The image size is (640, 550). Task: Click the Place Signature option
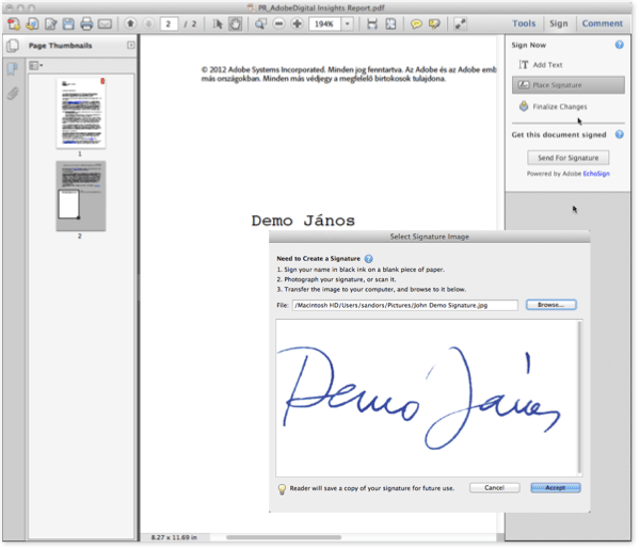click(568, 85)
